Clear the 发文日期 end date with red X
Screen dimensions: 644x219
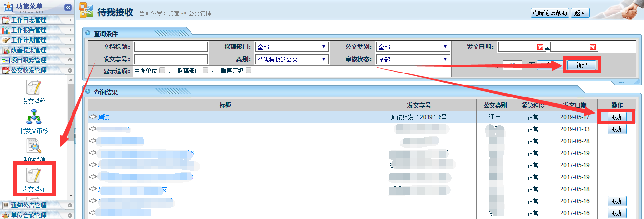(593, 47)
